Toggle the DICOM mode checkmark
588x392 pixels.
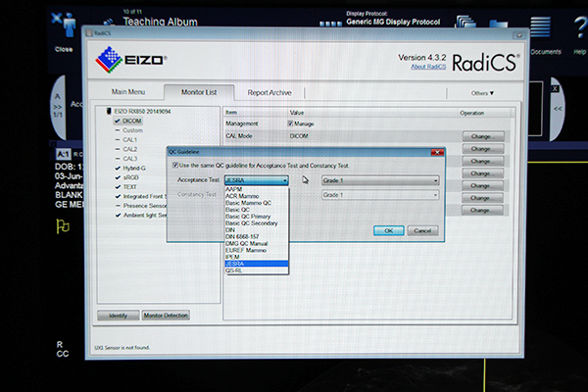coord(117,122)
